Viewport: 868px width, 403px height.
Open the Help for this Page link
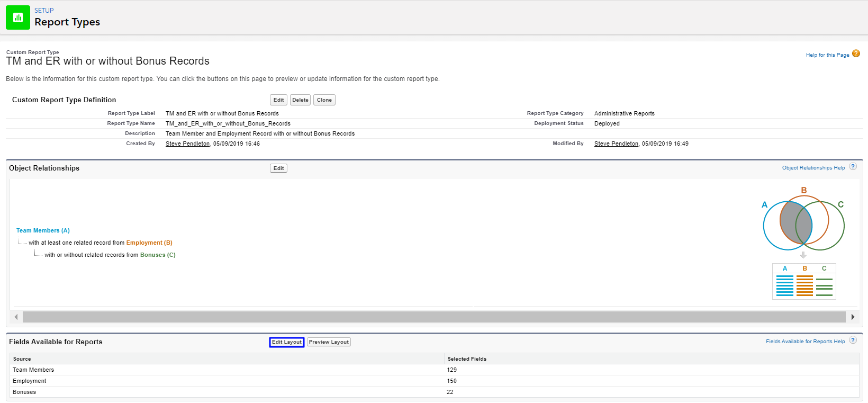pos(827,55)
